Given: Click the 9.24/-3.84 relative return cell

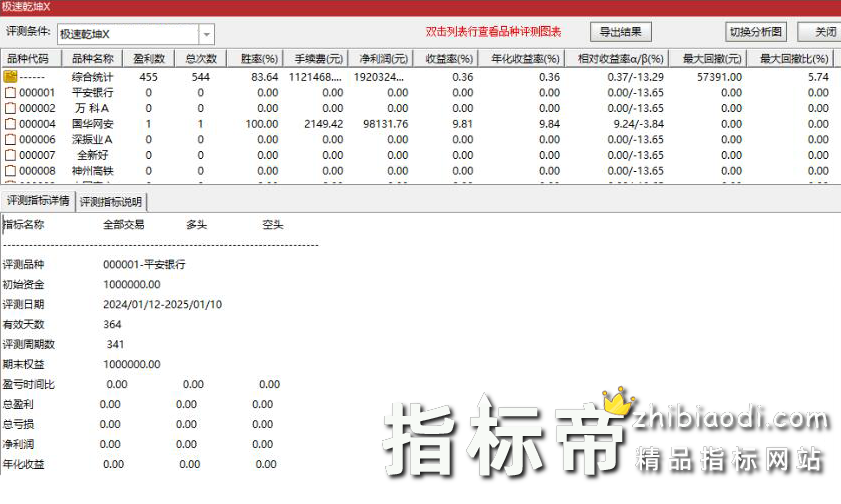Looking at the screenshot, I should point(639,124).
